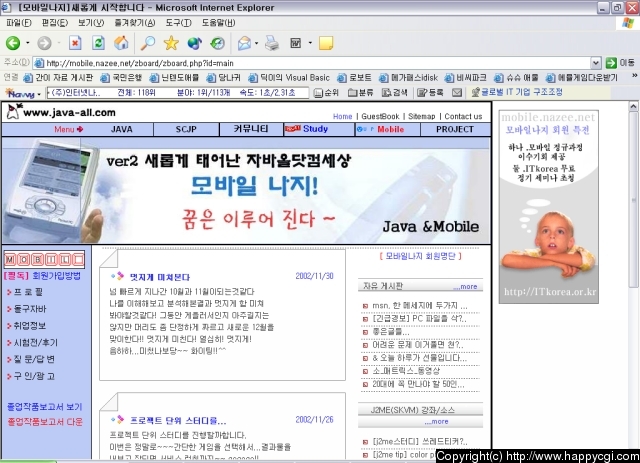Select the SCJP navigation tab

point(186,129)
